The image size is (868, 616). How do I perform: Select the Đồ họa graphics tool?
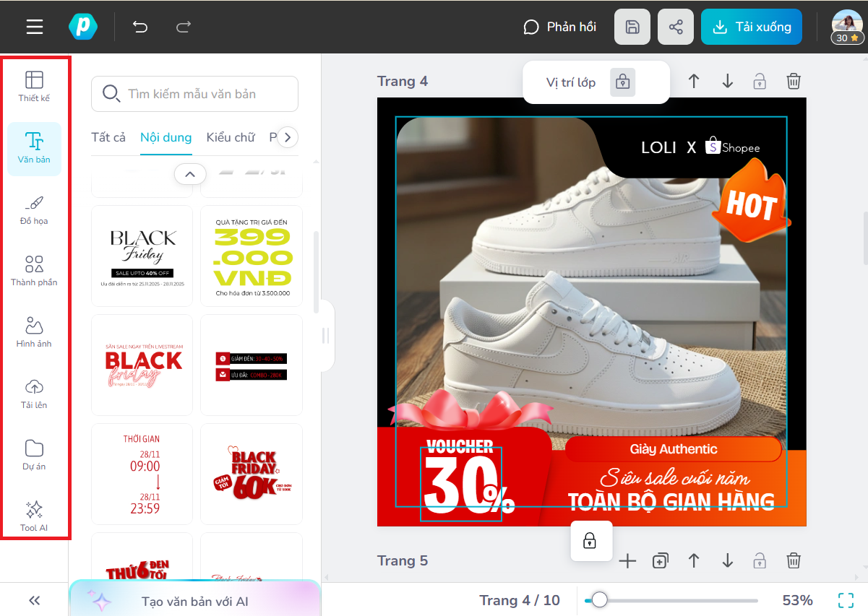tap(34, 209)
